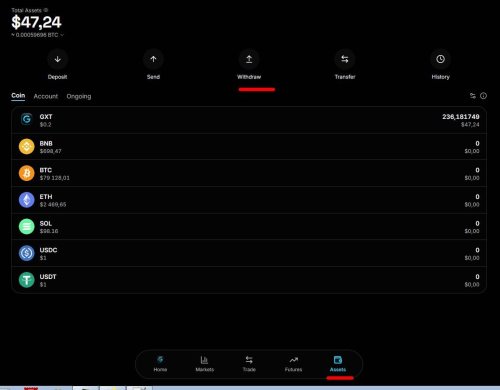This screenshot has width=500, height=390.
Task: Click the BTC coin name
Action: [x=46, y=170]
